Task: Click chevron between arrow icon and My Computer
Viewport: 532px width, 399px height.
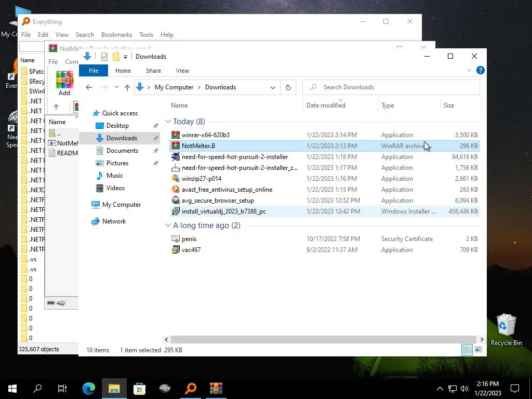Action: (x=149, y=87)
